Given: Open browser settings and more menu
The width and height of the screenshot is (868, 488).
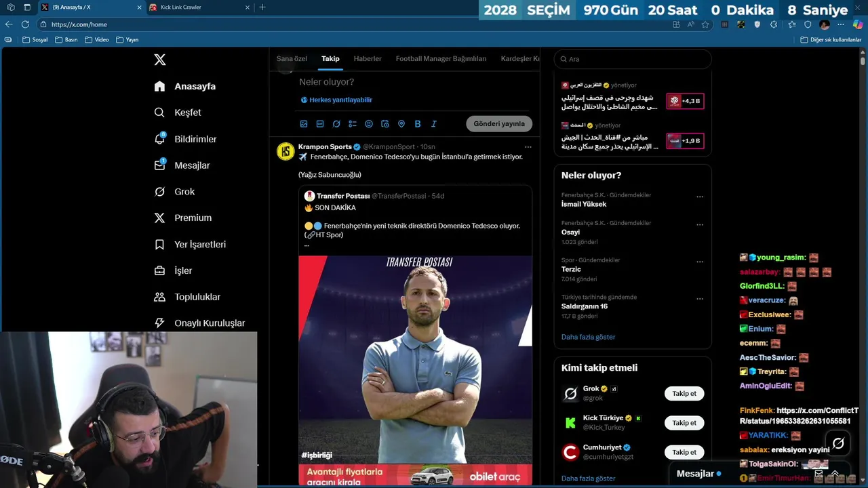Looking at the screenshot, I should (x=842, y=24).
